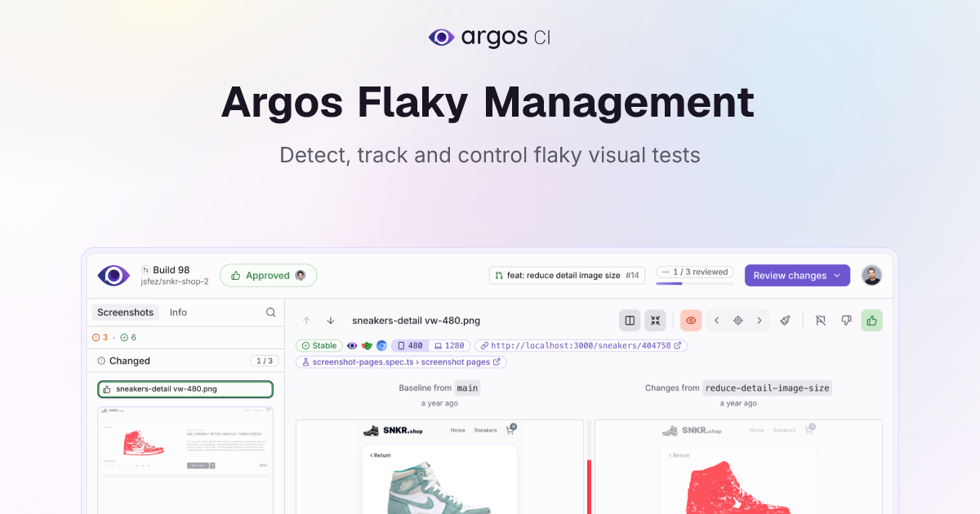Go to the previous screenshot with the up arrow
Screen dimensions: 980x514
[307, 321]
